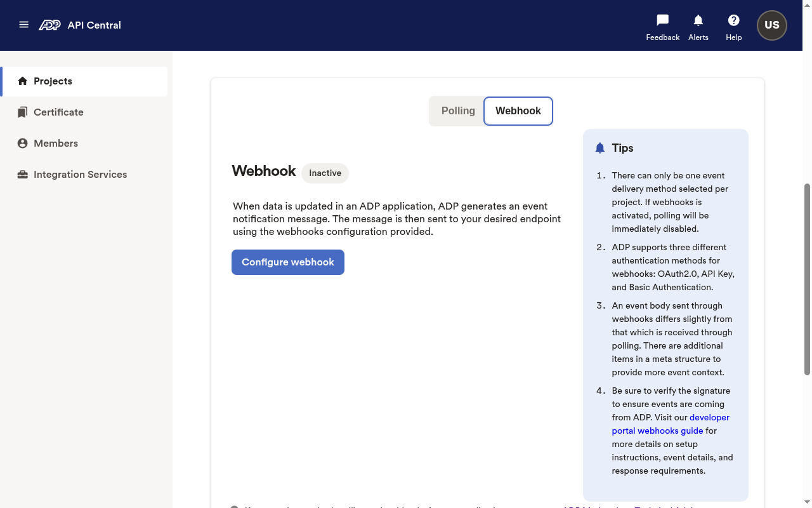Click the Inactive status badge

pyautogui.click(x=325, y=173)
